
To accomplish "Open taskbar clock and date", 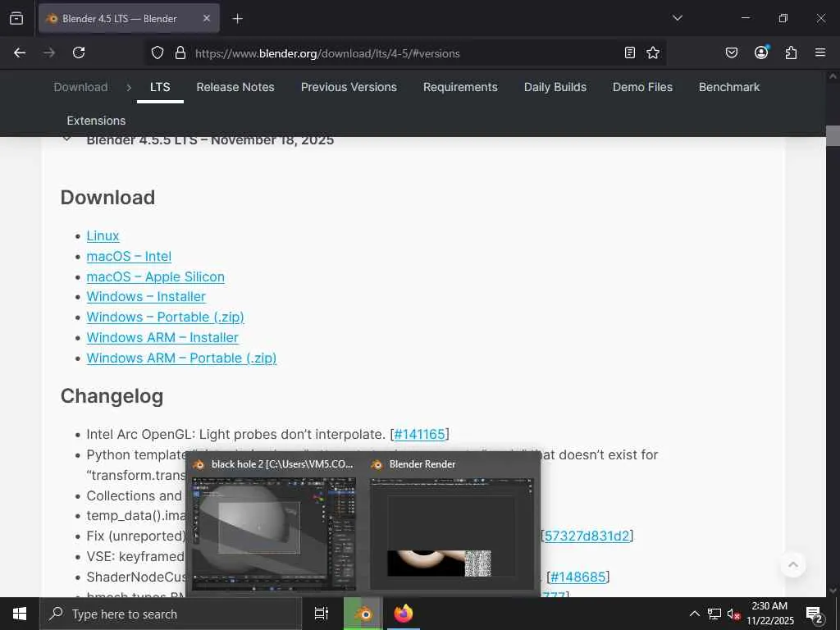I will 769,614.
